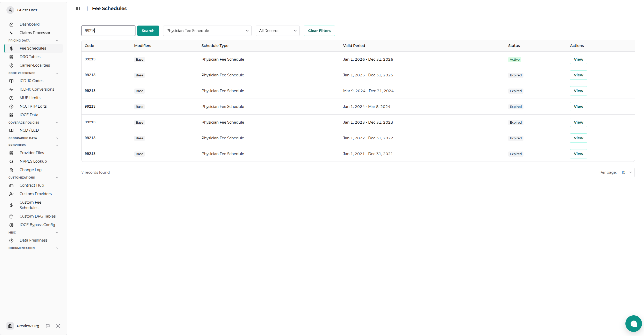This screenshot has width=644, height=336.
Task: Click Preview Org label
Action: (x=28, y=326)
